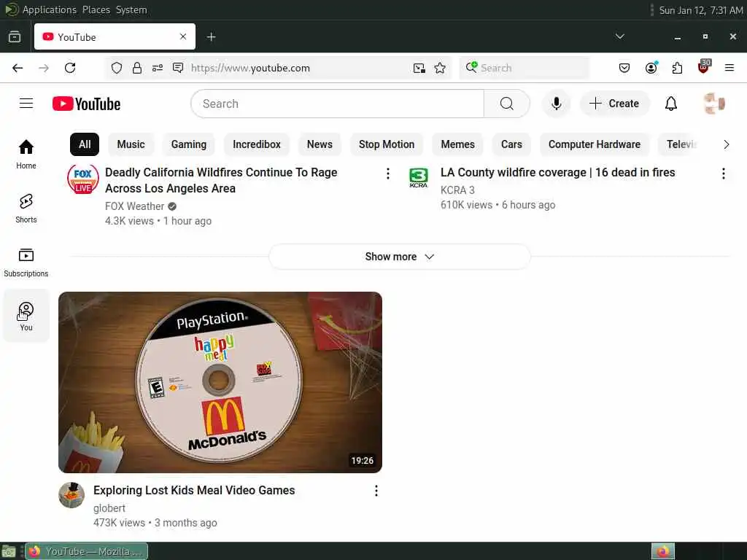
Task: Open Exploring Lost Kids Meal Video Games title
Action: point(194,491)
